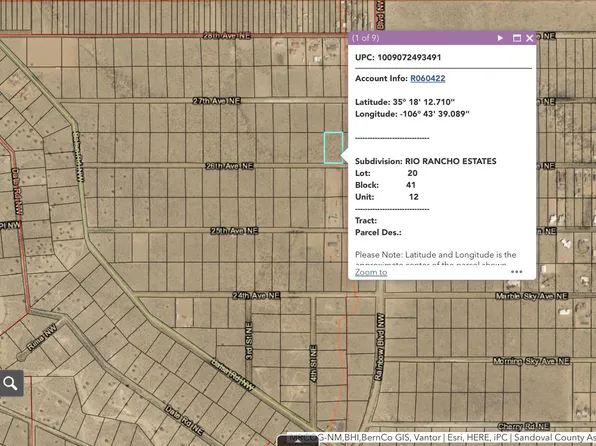The image size is (596, 446).
Task: Click the UPC: 1009072493491 text
Action: pyautogui.click(x=398, y=57)
